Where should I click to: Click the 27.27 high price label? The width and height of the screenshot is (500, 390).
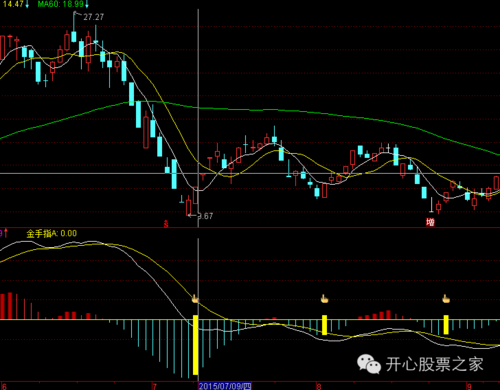tap(93, 17)
